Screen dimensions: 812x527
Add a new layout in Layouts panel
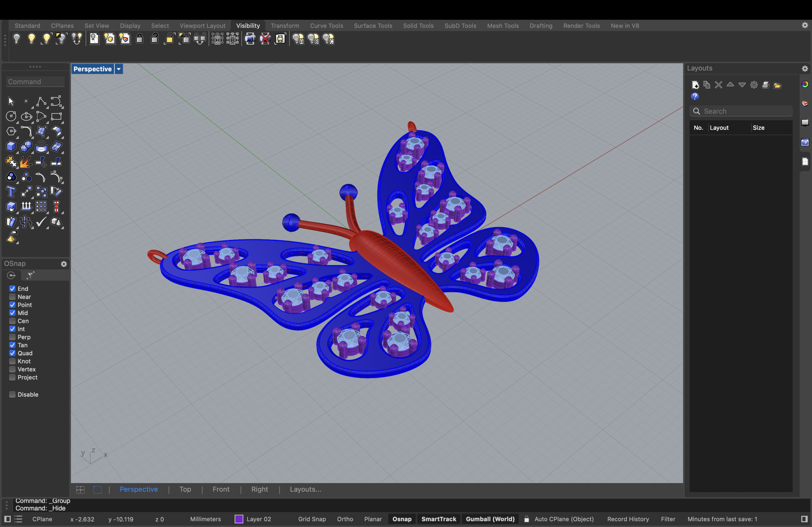[x=695, y=85]
